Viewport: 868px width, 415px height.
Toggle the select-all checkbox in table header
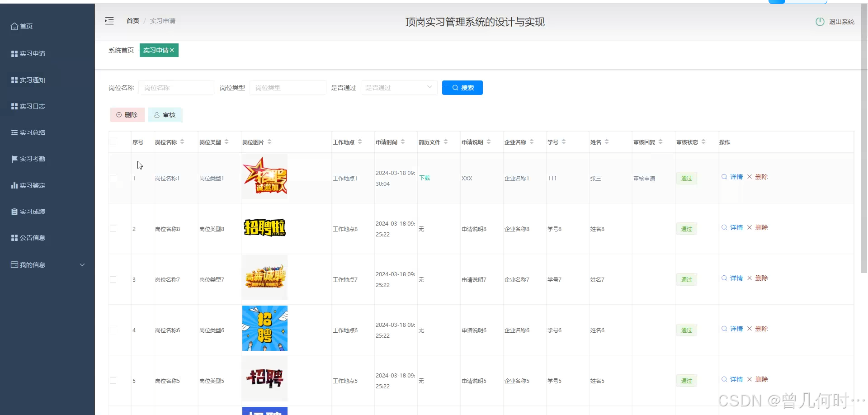[x=113, y=141]
